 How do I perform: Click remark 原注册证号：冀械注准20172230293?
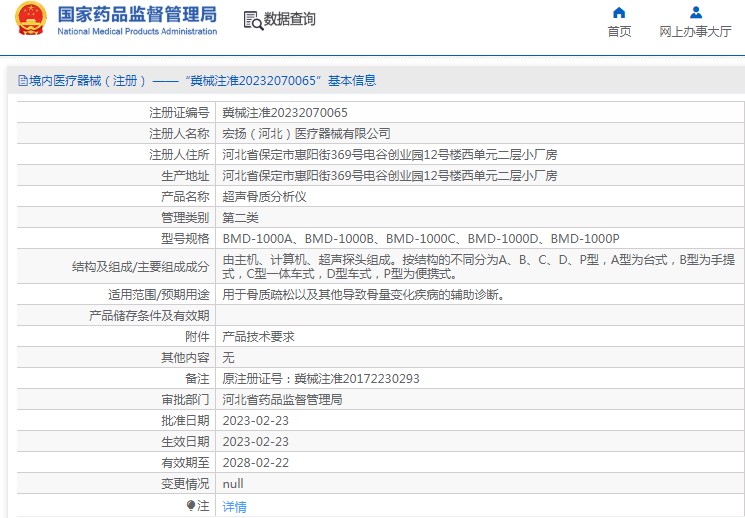click(x=321, y=379)
